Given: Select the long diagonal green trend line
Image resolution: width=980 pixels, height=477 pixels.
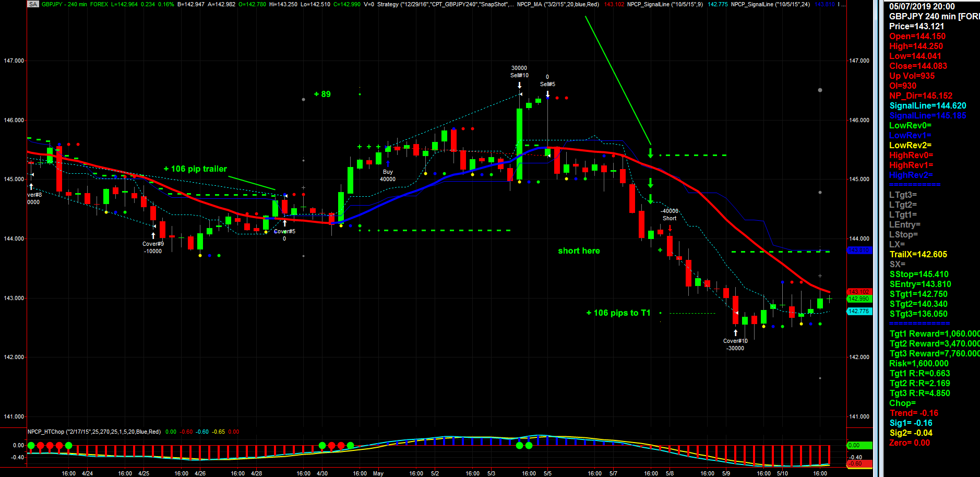Looking at the screenshot, I should 618,80.
